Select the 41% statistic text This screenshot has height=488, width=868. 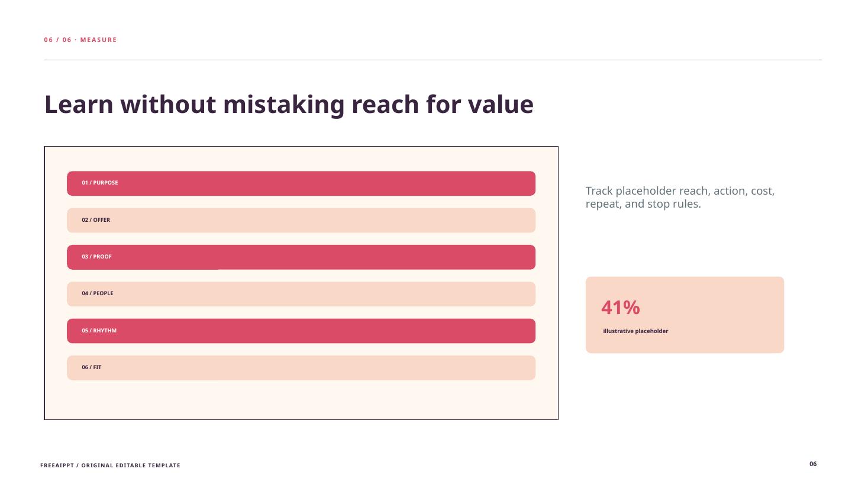(x=620, y=308)
